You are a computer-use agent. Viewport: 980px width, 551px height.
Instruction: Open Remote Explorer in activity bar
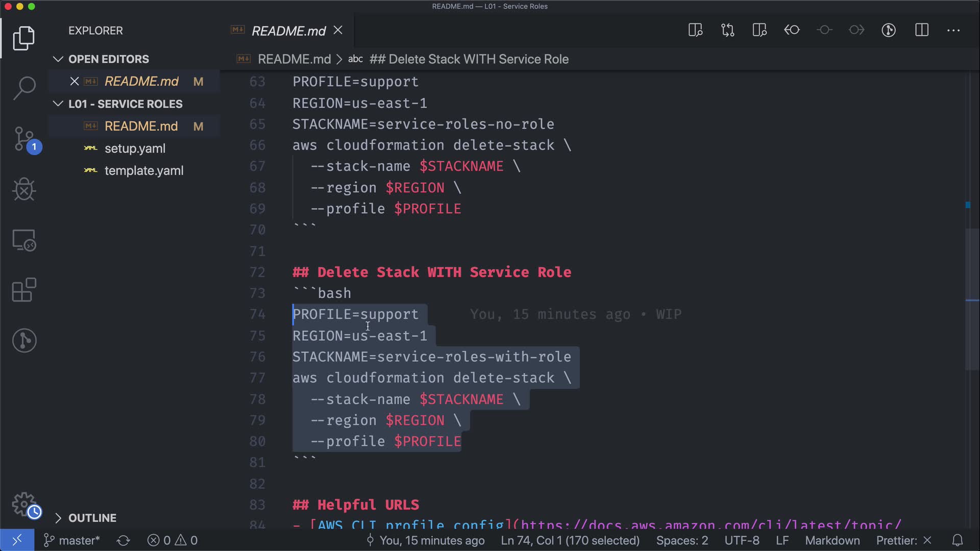(x=24, y=240)
